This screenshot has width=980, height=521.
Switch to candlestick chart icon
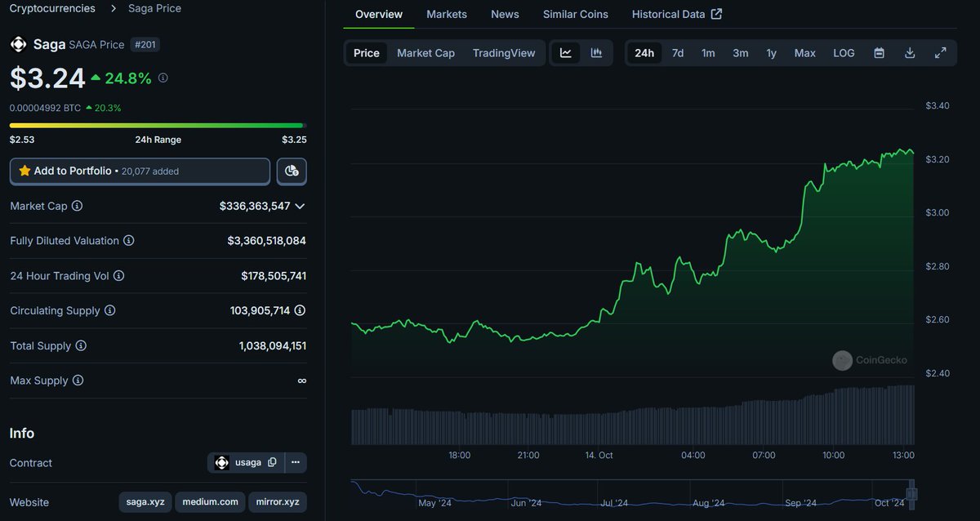click(x=596, y=52)
